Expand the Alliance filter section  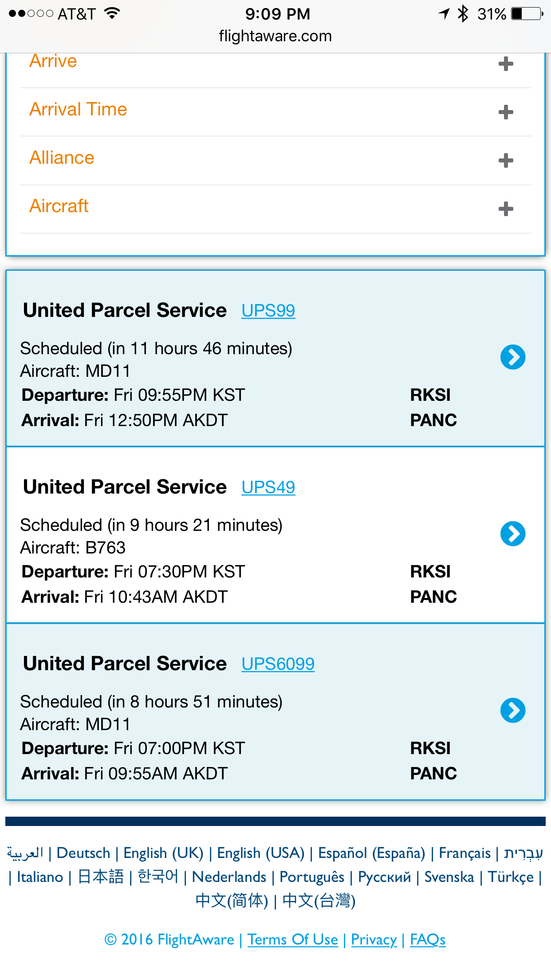275,160
